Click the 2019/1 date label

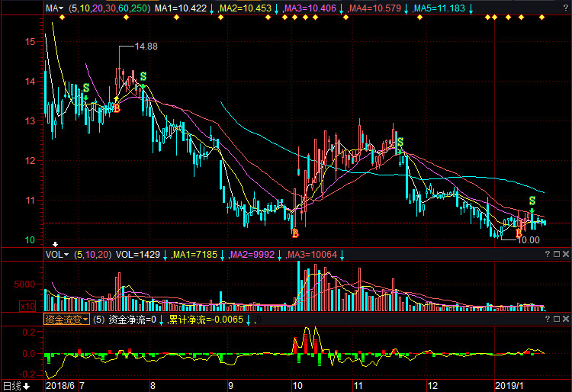509,385
